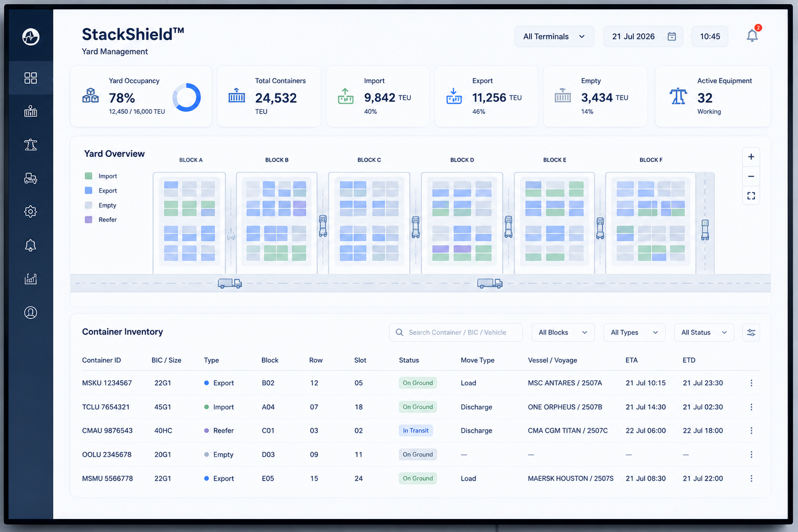
Task: Click container ID TCLU 7654321
Action: (x=106, y=407)
